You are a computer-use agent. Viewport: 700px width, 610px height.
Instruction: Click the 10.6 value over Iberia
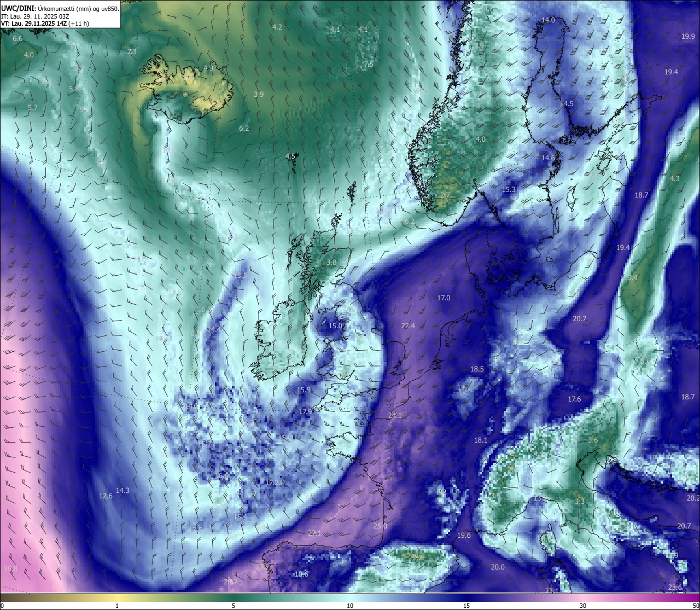click(301, 574)
